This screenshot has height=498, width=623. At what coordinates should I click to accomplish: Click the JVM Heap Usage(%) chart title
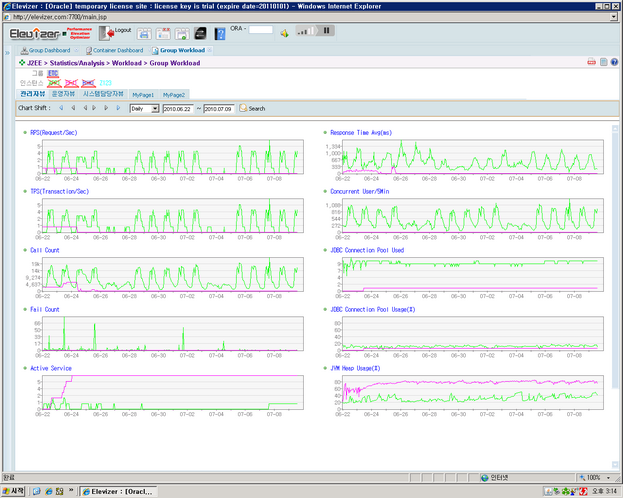click(x=355, y=368)
